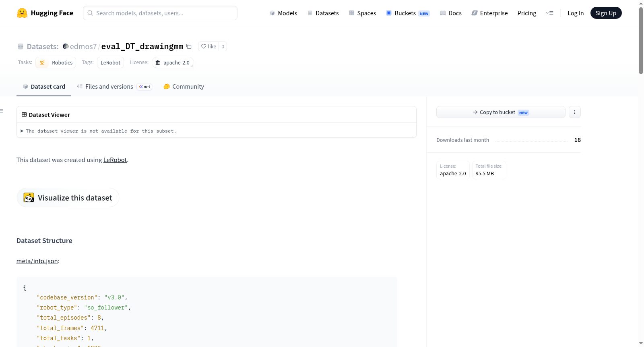
Task: Open the Pricing page
Action: [527, 13]
